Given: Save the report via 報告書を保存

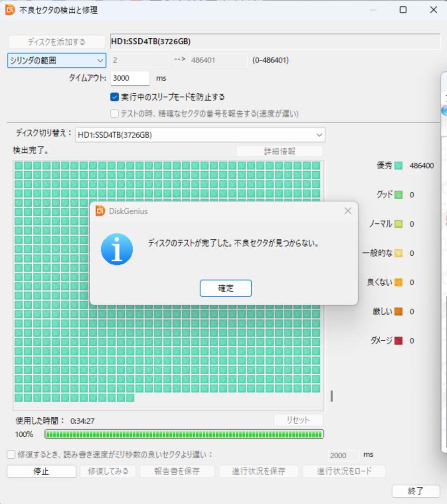Looking at the screenshot, I should coord(177,471).
